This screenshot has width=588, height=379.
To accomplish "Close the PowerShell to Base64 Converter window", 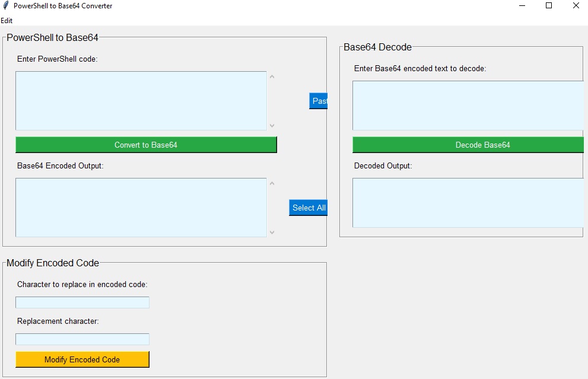I will 576,5.
